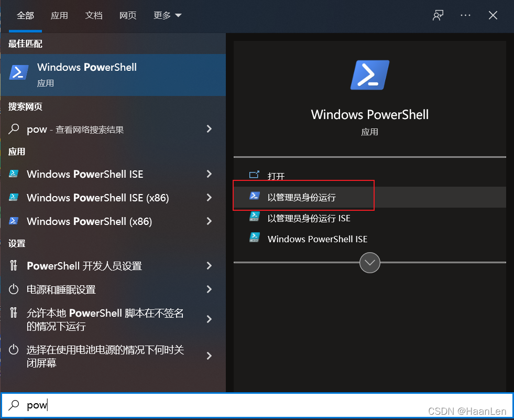Click 打开 open icon

[x=254, y=175]
